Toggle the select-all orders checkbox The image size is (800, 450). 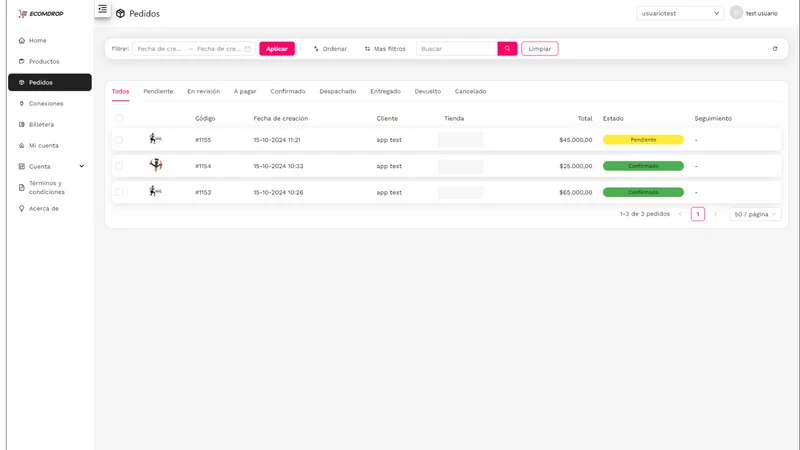tap(119, 118)
